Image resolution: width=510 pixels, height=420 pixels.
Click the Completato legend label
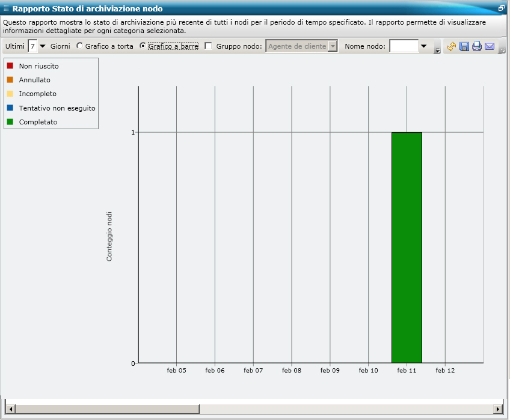(x=38, y=122)
